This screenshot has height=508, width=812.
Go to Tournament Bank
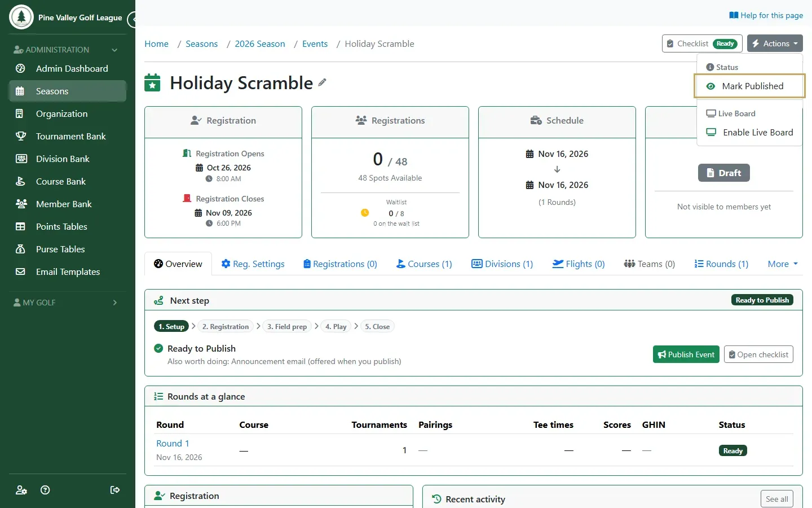point(68,136)
